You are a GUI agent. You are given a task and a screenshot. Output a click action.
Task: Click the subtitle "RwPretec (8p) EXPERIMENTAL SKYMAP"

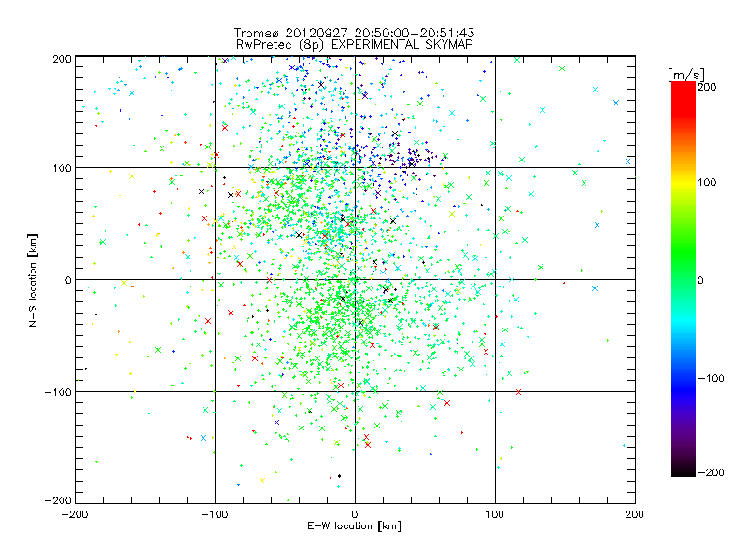[354, 45]
